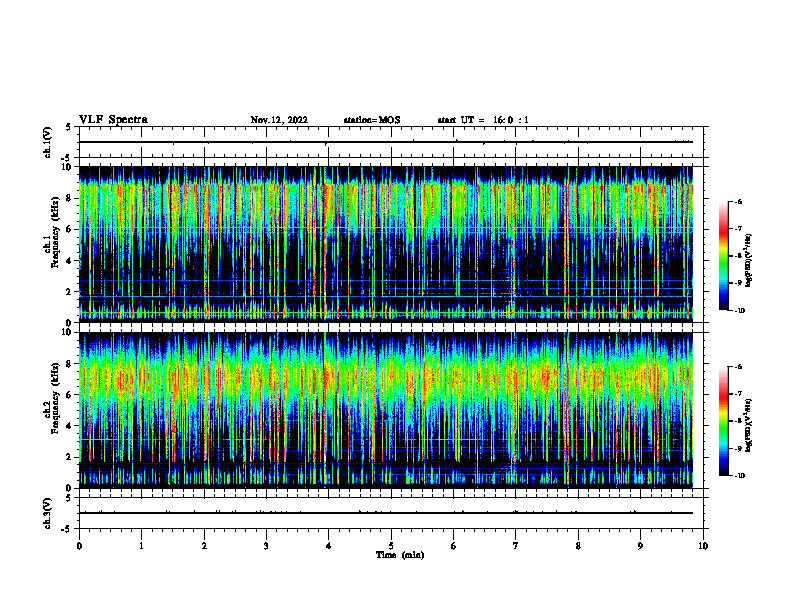Image resolution: width=792 pixels, height=612 pixels.
Task: Select the "8" kHz tick on ch.2 frequency axis
Action: pos(70,364)
